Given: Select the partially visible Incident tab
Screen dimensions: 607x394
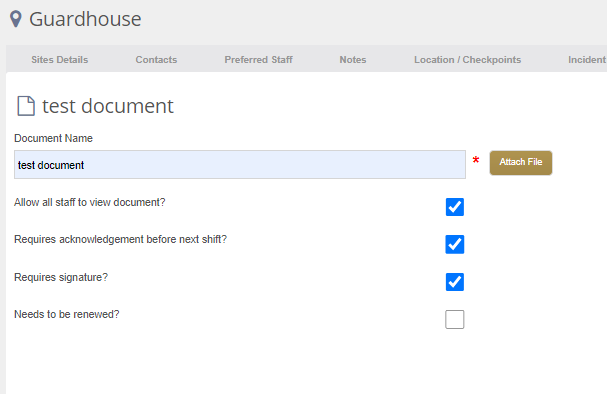Looking at the screenshot, I should pyautogui.click(x=587, y=60).
